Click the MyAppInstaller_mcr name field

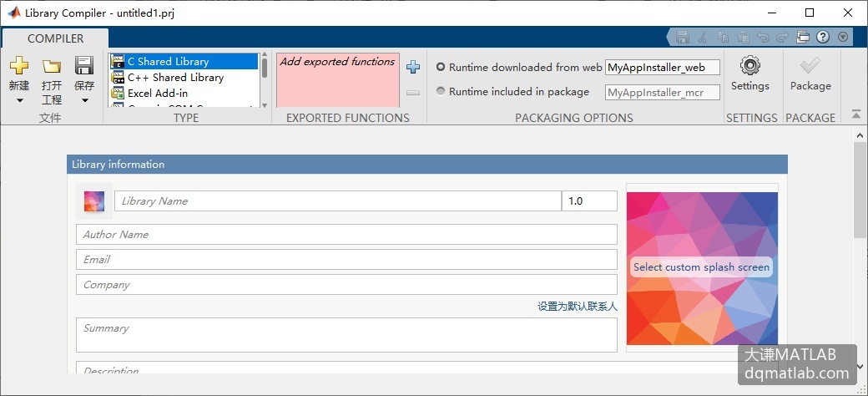pos(663,93)
